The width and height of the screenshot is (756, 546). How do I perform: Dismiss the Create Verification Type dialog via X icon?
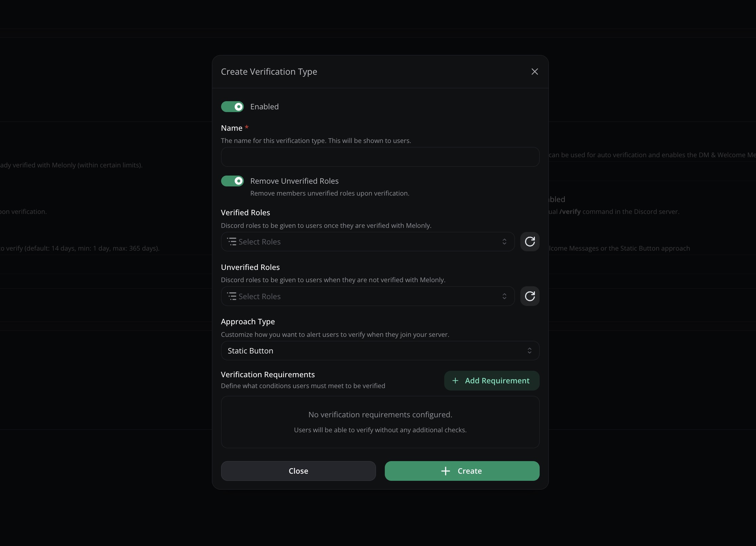pyautogui.click(x=535, y=72)
